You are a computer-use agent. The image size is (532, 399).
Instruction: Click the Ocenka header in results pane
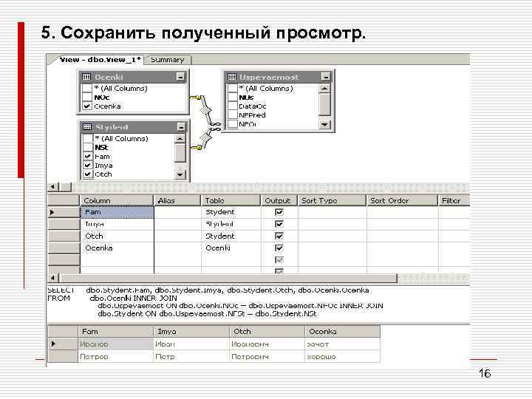click(342, 332)
